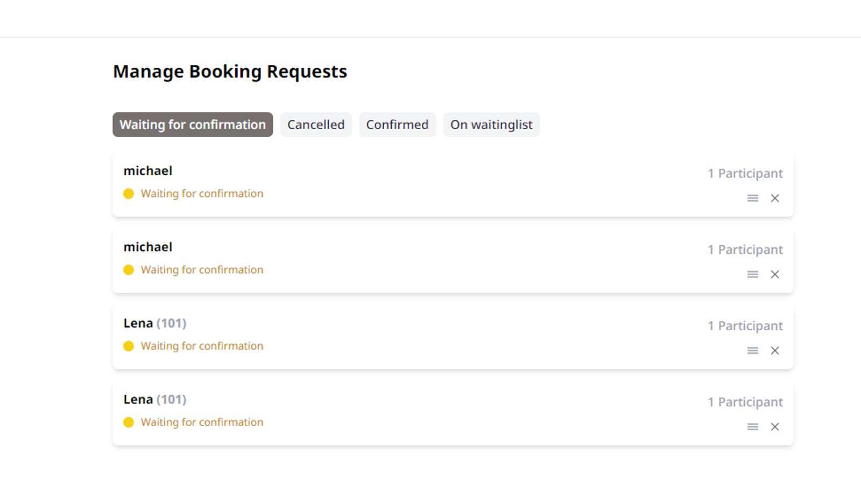Click the second Lena (101) booking name
The height and width of the screenshot is (504, 861).
[x=155, y=400]
